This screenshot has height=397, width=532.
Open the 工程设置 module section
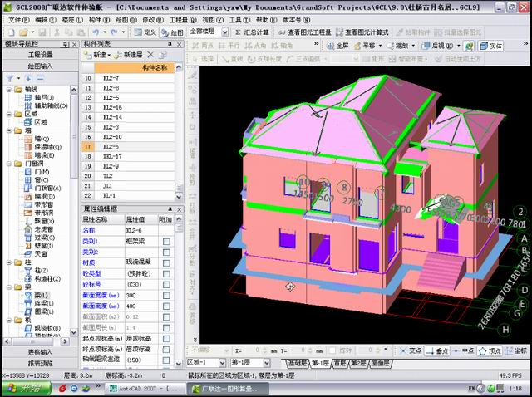(x=41, y=55)
